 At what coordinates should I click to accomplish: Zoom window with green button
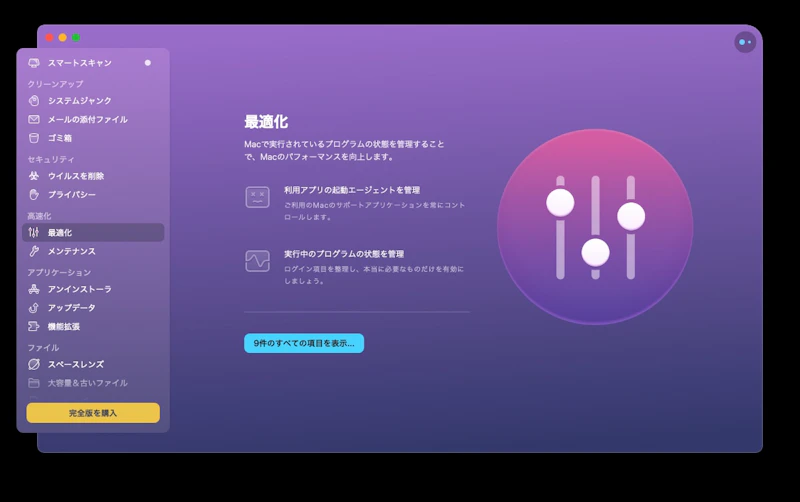tap(76, 37)
